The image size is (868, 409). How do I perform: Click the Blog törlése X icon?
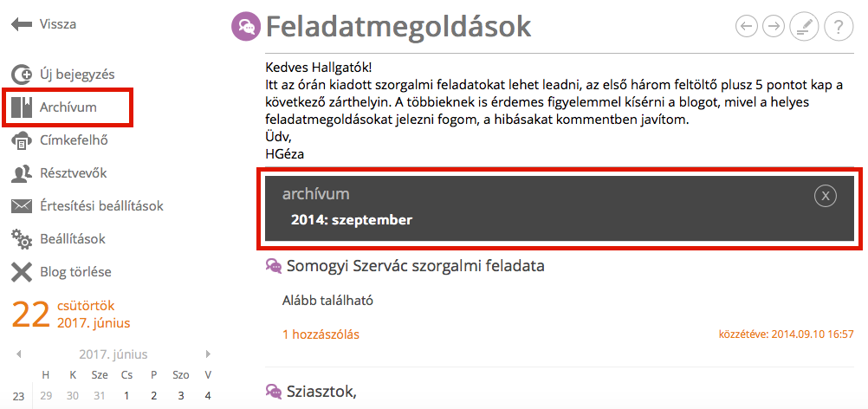pos(22,272)
